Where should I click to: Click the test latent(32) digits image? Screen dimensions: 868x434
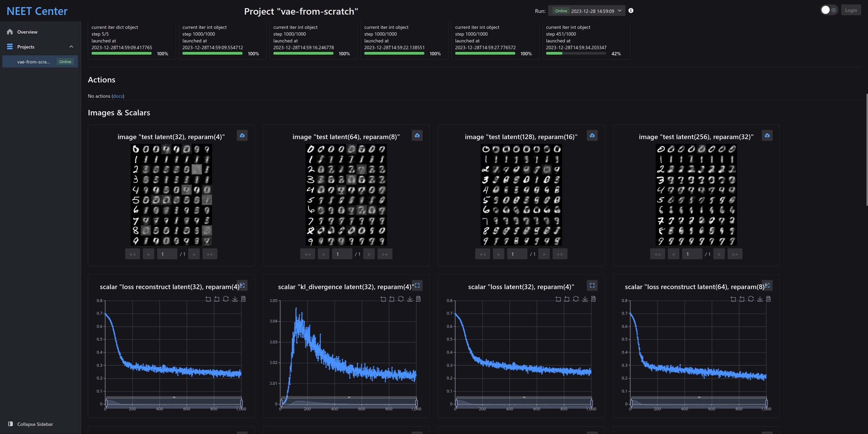[x=171, y=195]
